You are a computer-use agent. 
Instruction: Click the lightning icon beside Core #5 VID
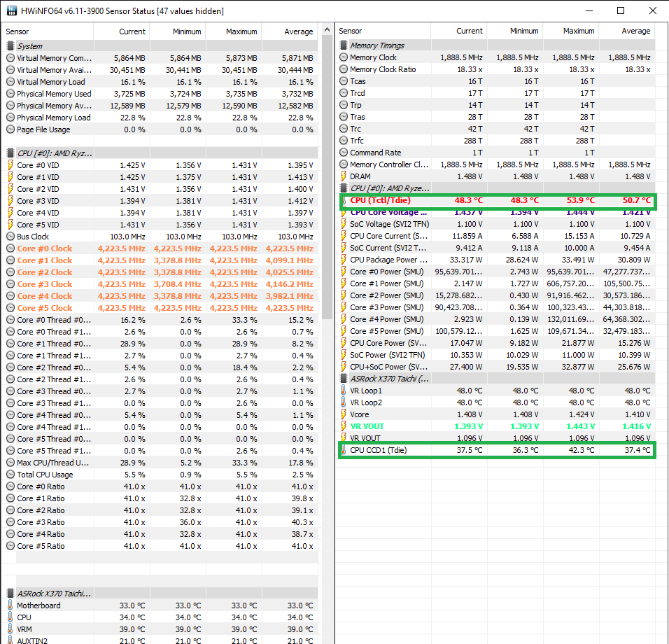point(10,225)
